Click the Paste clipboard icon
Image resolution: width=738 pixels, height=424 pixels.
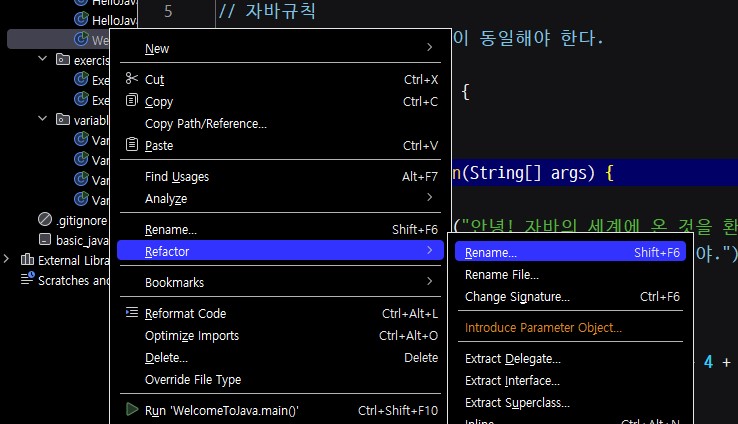(132, 144)
